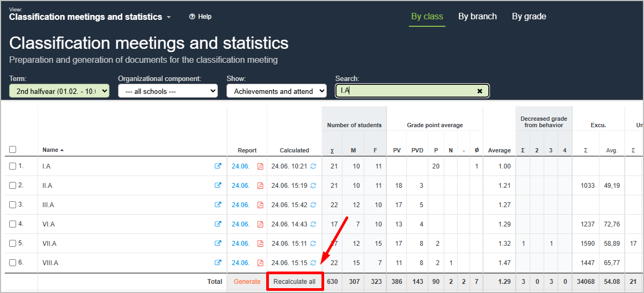644x293 pixels.
Task: Switch to By grade tab
Action: [x=529, y=17]
